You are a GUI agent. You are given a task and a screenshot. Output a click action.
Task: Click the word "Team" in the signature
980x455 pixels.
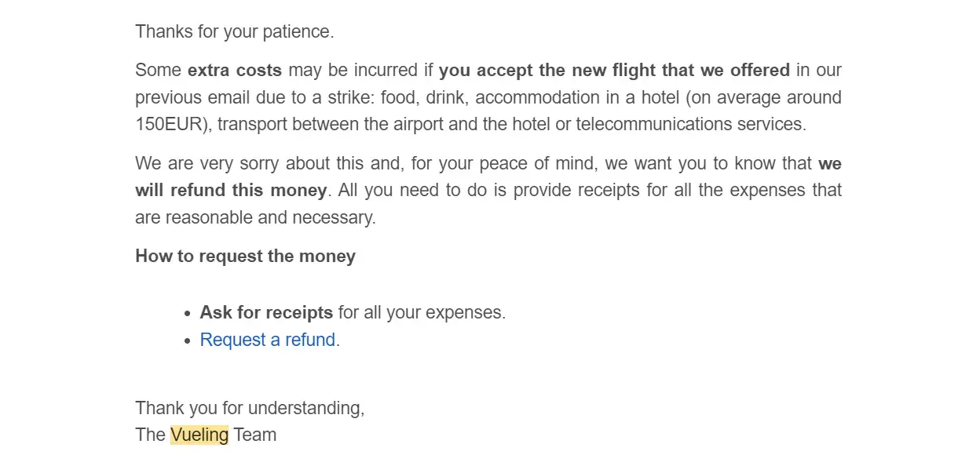254,435
